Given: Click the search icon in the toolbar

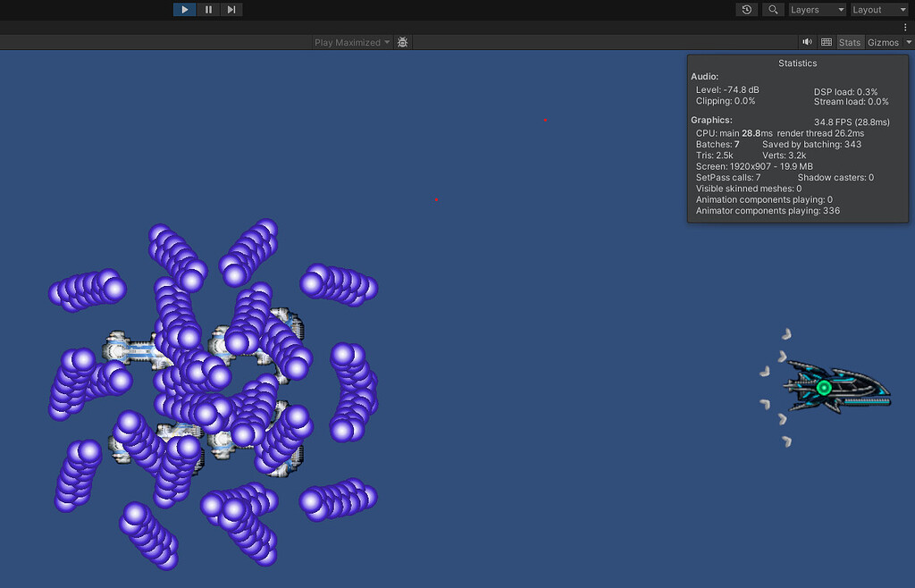Looking at the screenshot, I should pyautogui.click(x=773, y=9).
